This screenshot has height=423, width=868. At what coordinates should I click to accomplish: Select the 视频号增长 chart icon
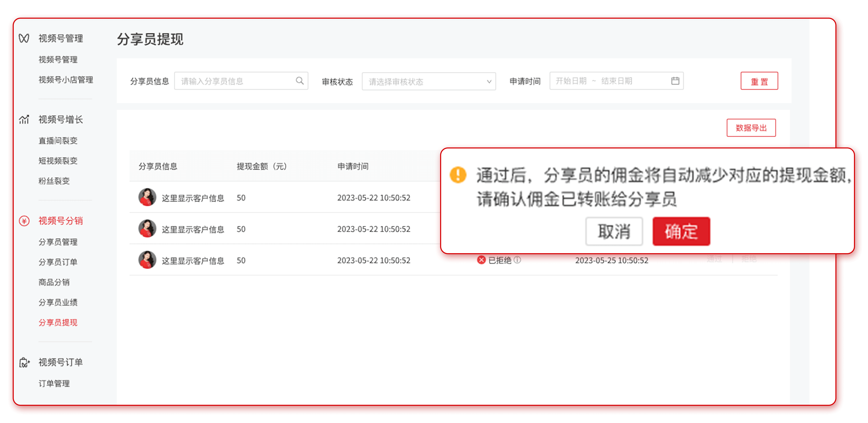click(24, 120)
